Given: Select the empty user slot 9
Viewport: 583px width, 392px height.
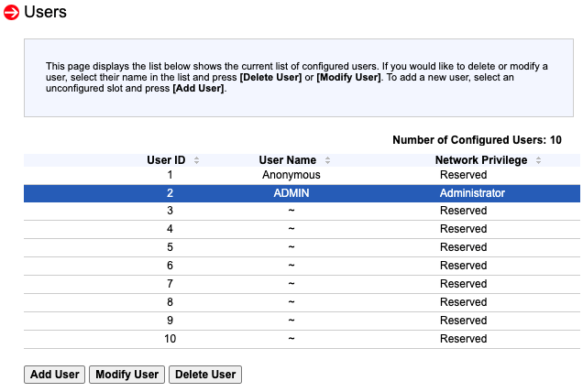Looking at the screenshot, I should tap(291, 321).
